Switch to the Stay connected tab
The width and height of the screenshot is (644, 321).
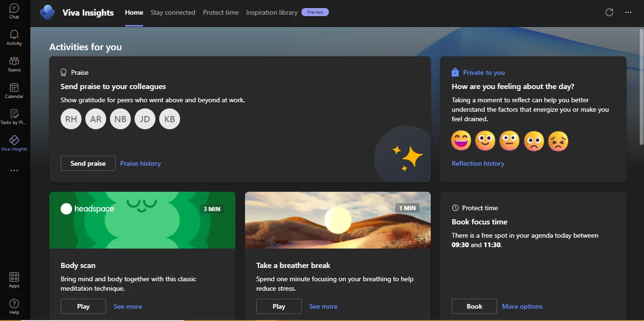click(173, 12)
